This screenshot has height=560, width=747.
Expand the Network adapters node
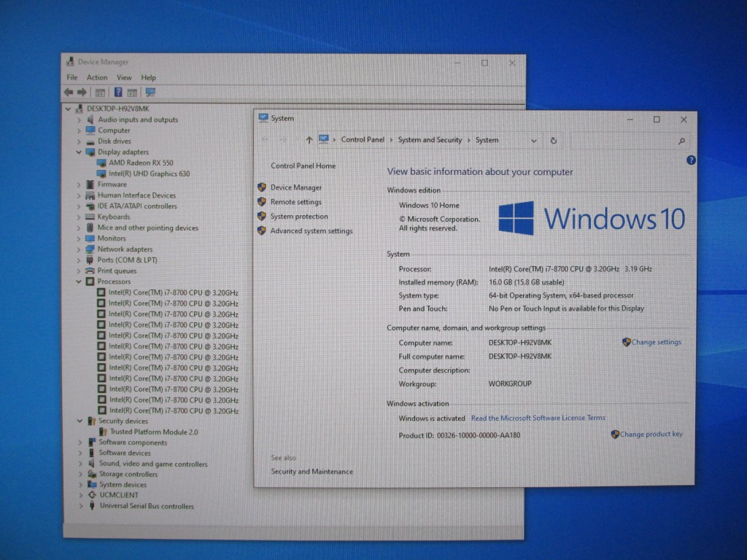(x=79, y=249)
